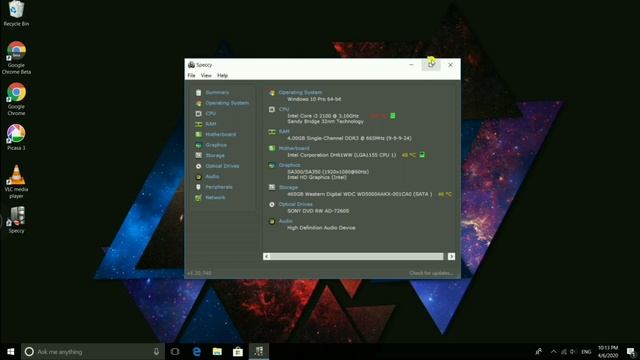Screen dimensions: 640x360
Task: Click the horizontal scrollbar left arrow
Action: pyautogui.click(x=267, y=256)
